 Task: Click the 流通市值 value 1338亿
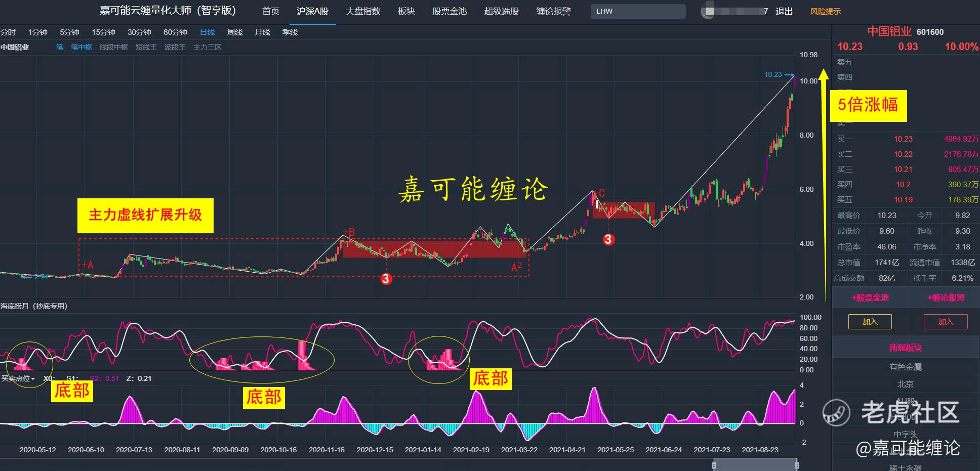coord(962,263)
